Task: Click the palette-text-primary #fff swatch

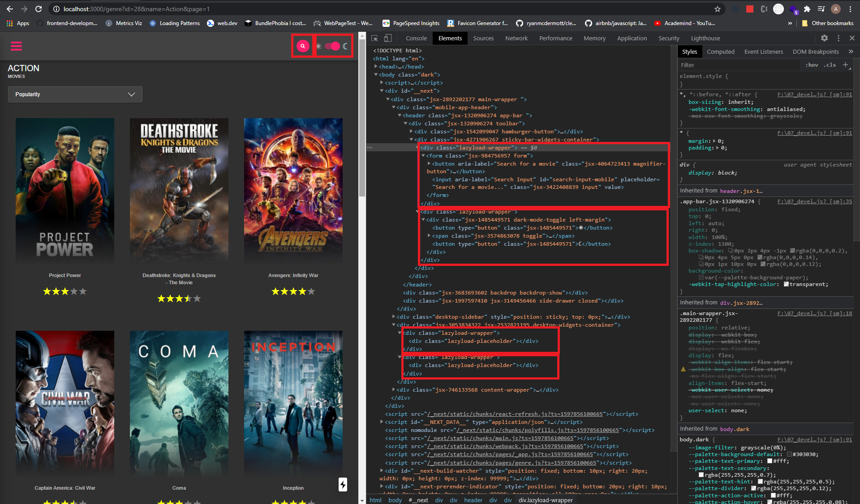Action: (x=770, y=461)
